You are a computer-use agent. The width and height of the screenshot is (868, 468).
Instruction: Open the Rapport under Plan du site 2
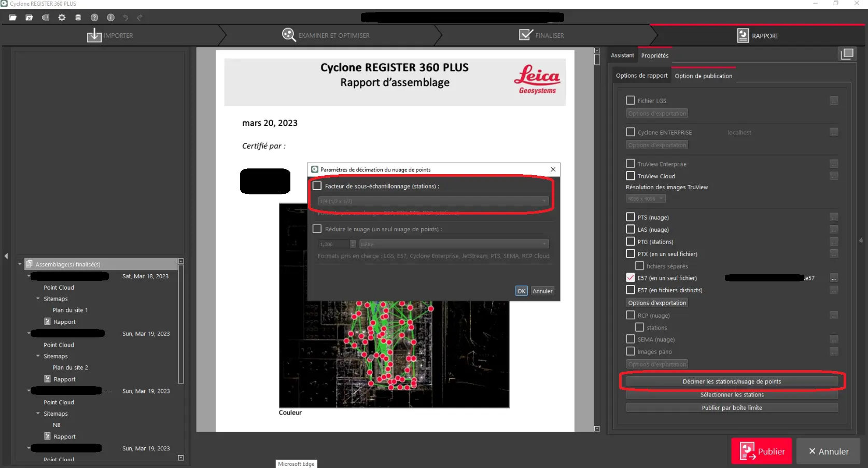[x=64, y=379]
